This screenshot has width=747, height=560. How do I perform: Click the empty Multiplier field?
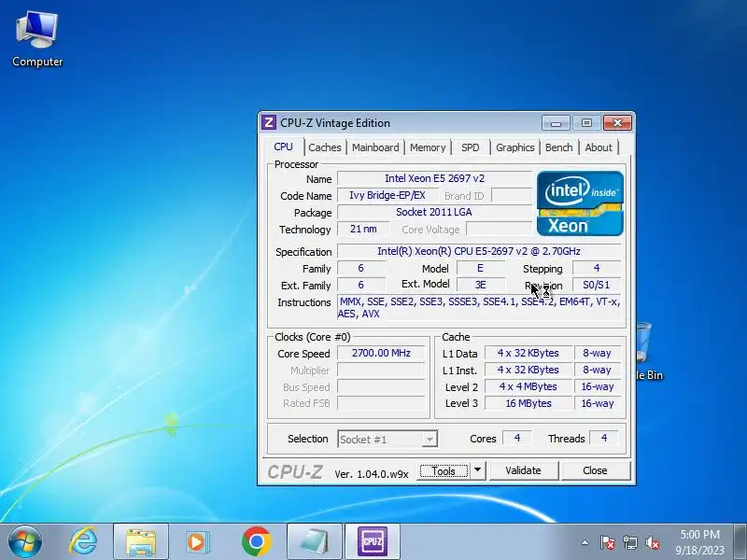click(381, 370)
